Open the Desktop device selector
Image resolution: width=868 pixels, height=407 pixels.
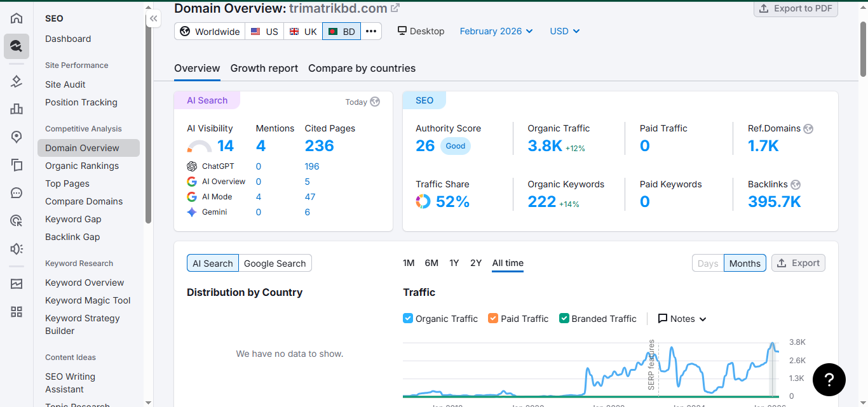point(421,31)
